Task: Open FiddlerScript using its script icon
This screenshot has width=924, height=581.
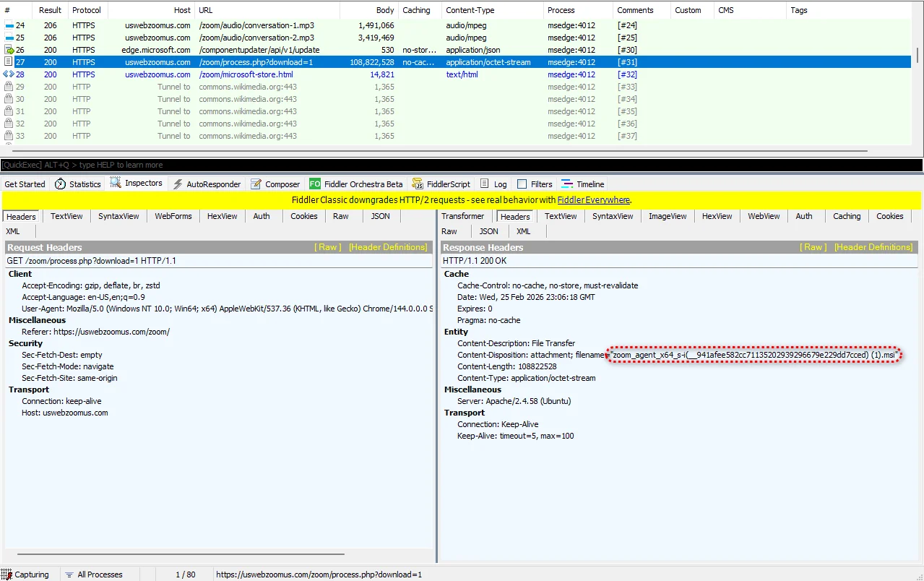Action: pos(418,184)
